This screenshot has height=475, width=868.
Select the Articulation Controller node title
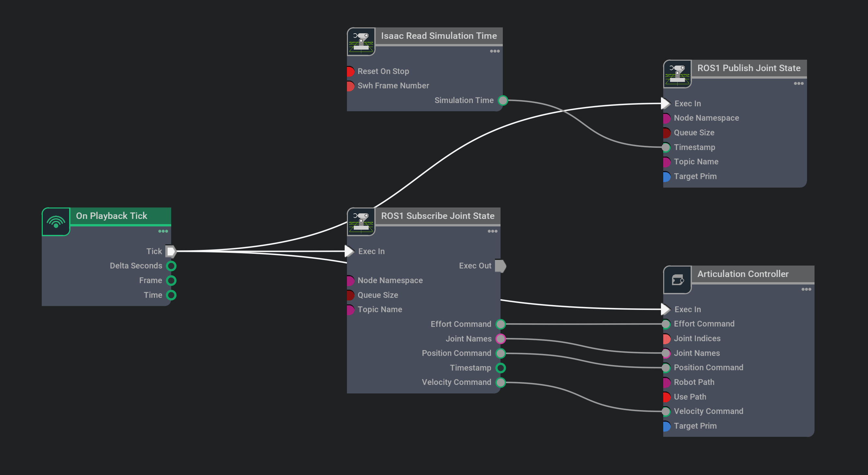(743, 274)
